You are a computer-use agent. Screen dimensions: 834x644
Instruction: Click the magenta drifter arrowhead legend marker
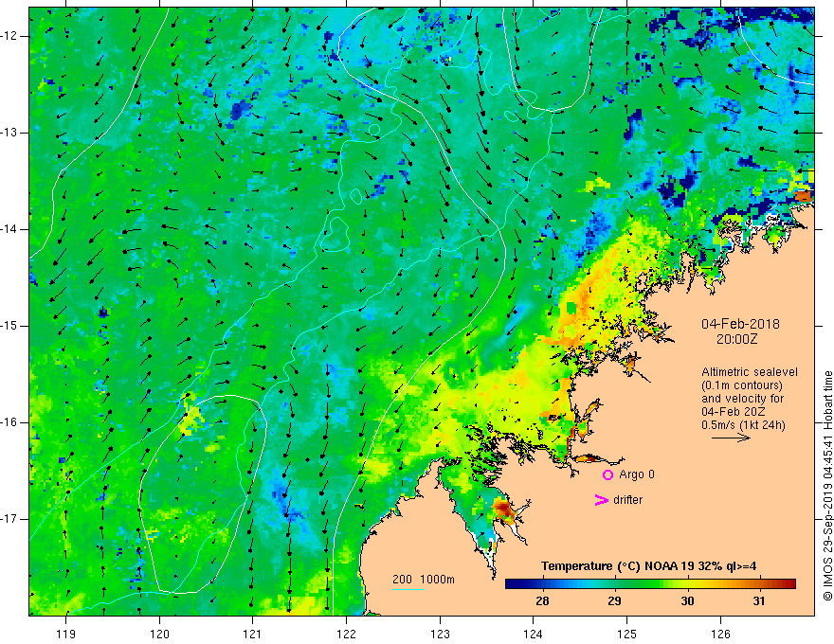pyautogui.click(x=601, y=500)
